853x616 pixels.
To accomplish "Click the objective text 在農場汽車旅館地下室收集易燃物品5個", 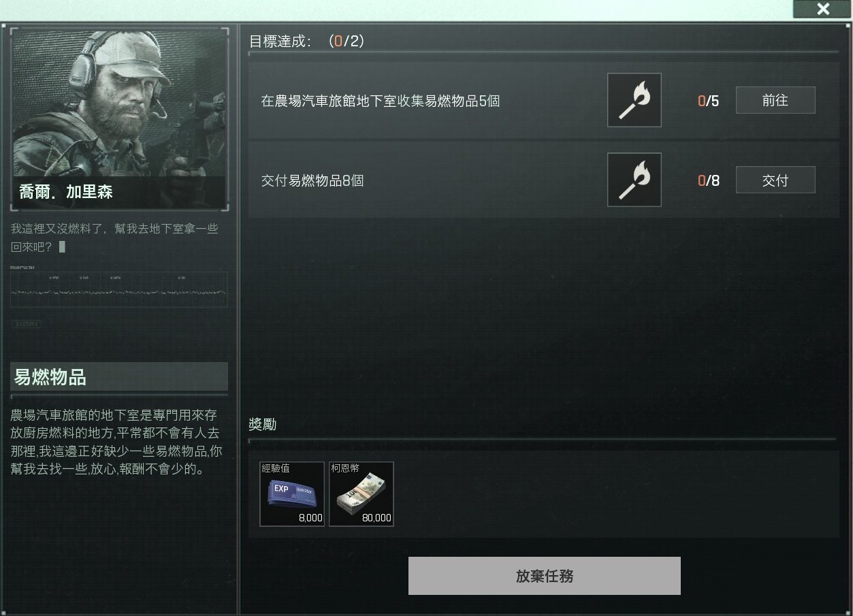I will pyautogui.click(x=381, y=101).
